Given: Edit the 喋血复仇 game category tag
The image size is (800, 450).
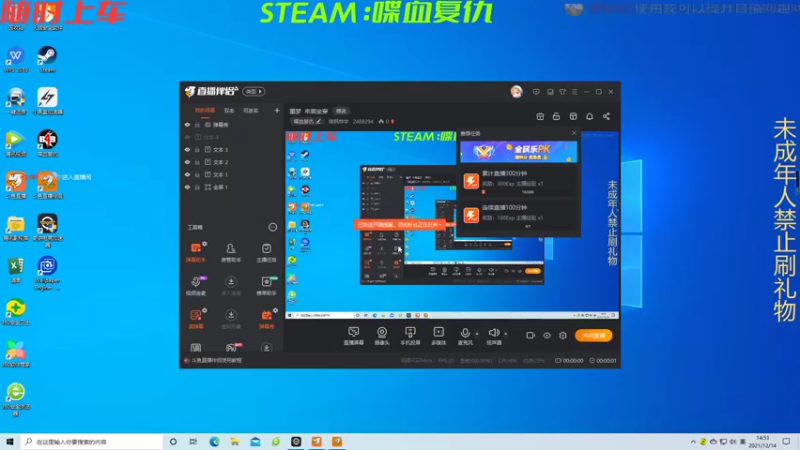Looking at the screenshot, I should point(307,121).
